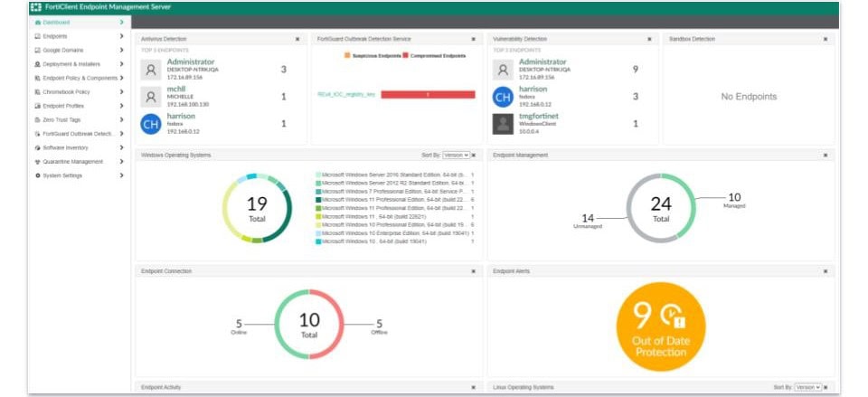
Task: Click the Software Inventory icon
Action: point(38,147)
